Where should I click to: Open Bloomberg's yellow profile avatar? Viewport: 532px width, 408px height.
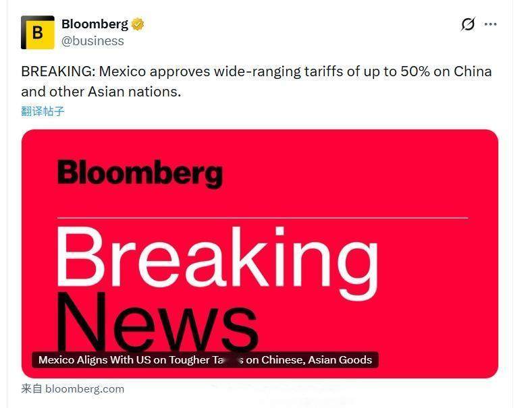coord(38,32)
